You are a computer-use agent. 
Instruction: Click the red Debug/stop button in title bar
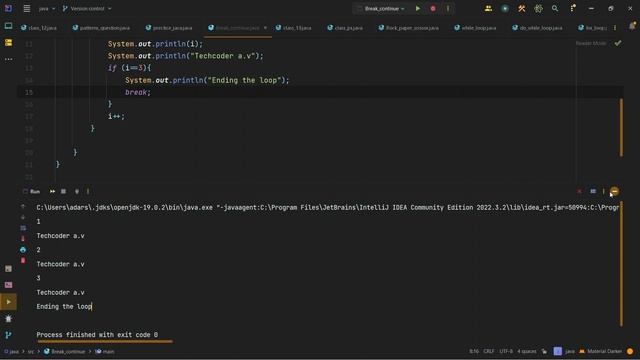click(433, 8)
